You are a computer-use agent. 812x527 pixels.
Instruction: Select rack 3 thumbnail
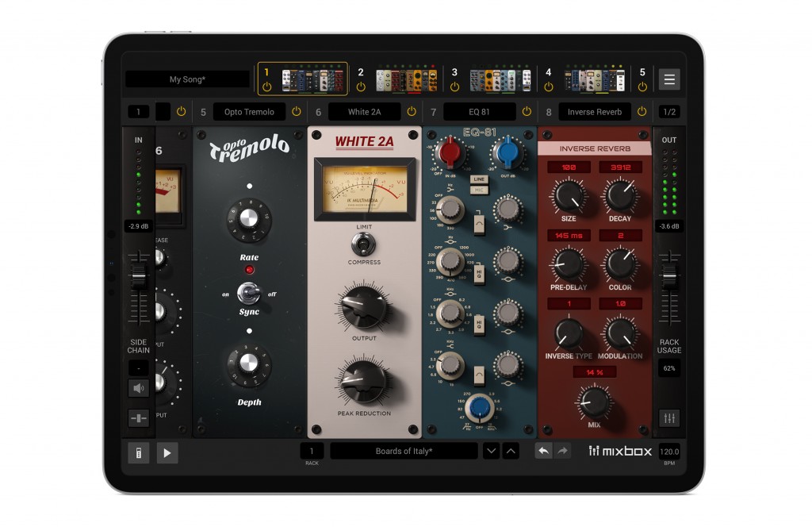click(500, 79)
